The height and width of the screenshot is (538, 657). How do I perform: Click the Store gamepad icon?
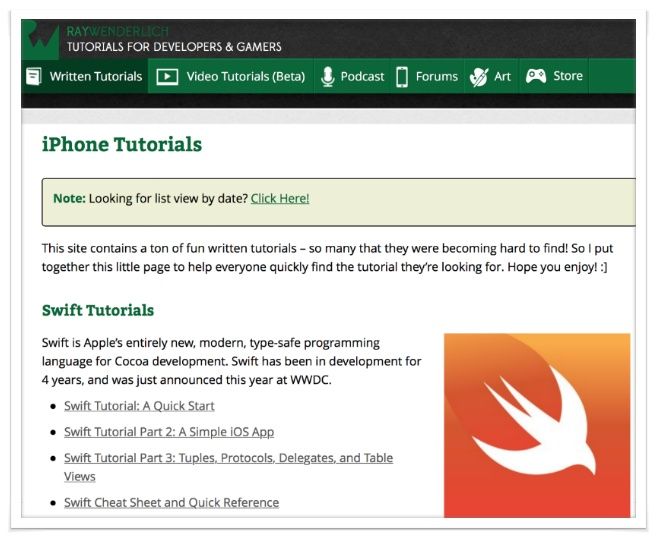[536, 76]
